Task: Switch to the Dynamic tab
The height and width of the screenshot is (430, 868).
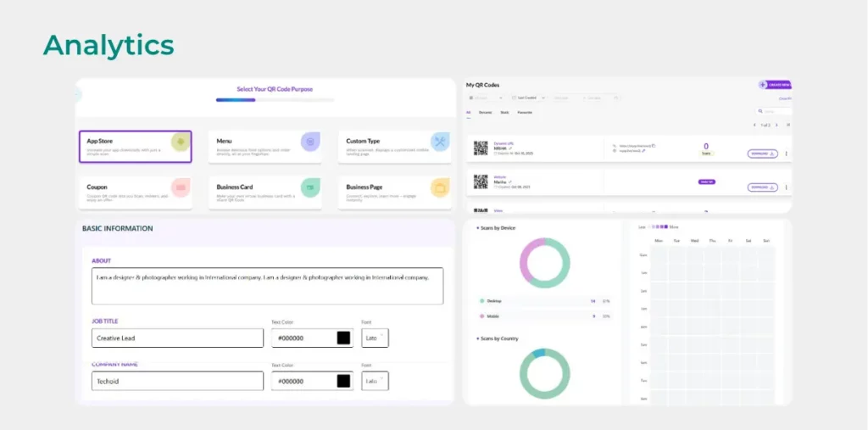Action: 485,113
